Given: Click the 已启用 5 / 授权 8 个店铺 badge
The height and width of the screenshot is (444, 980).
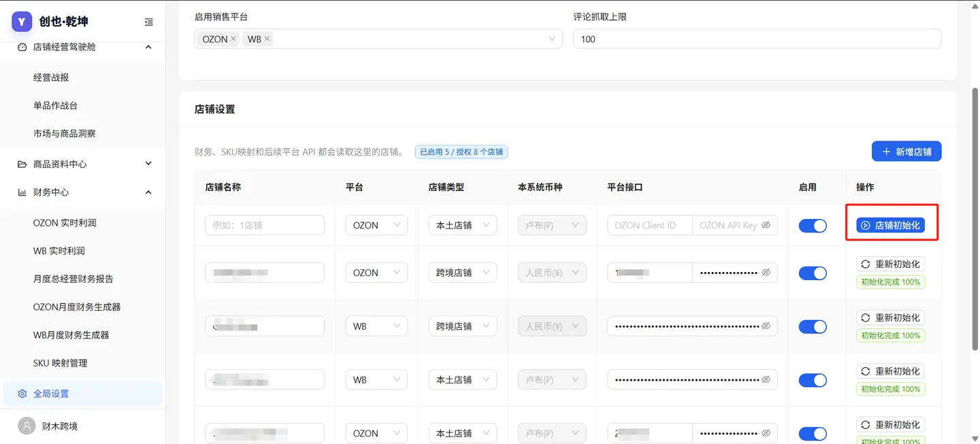Looking at the screenshot, I should 461,152.
